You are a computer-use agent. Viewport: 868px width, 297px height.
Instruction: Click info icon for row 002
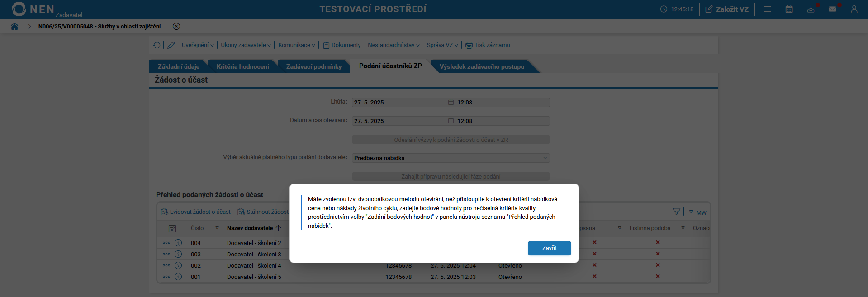[178, 265]
